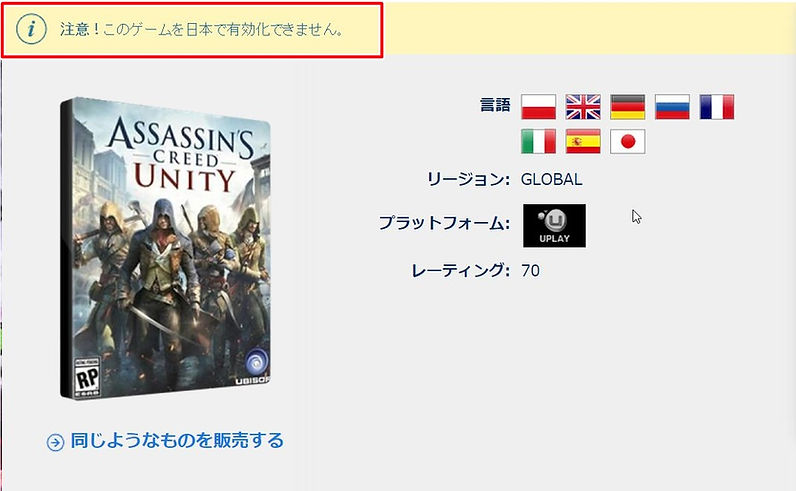Viewport: 796px width, 491px height.
Task: Click the Spanish flag language icon
Action: (x=583, y=141)
